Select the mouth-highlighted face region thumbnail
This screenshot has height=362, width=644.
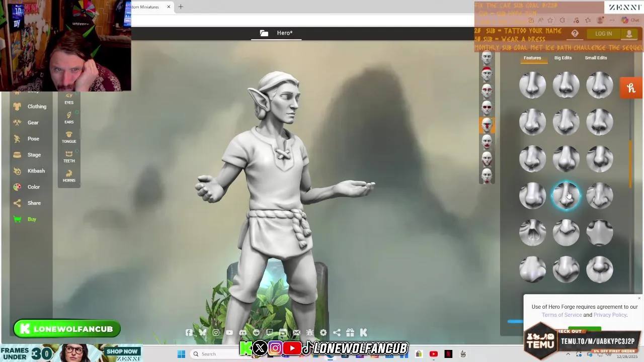click(x=487, y=142)
